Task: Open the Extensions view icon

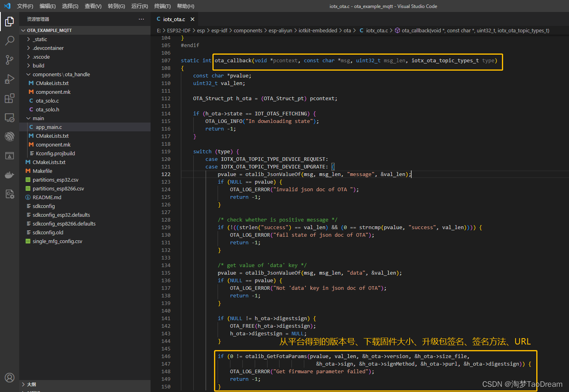Action: tap(10, 98)
